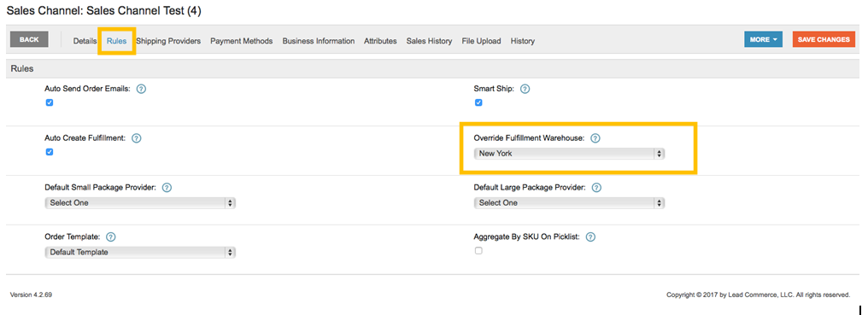This screenshot has height=315, width=868.
Task: Click help icon beside Auto Create Fulfillment
Action: coord(136,138)
